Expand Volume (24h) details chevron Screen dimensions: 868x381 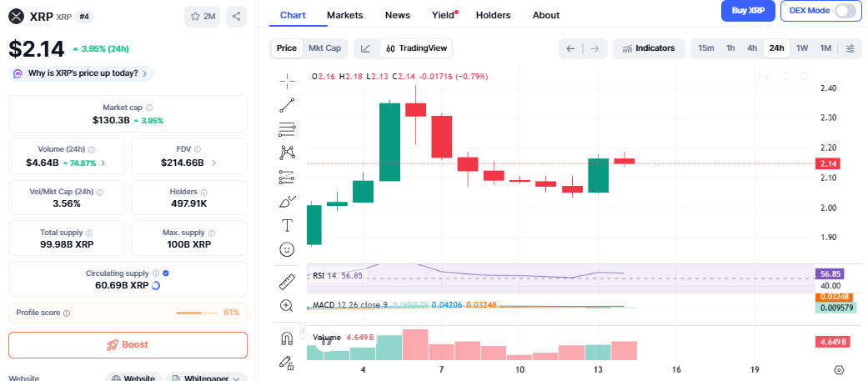pyautogui.click(x=103, y=163)
